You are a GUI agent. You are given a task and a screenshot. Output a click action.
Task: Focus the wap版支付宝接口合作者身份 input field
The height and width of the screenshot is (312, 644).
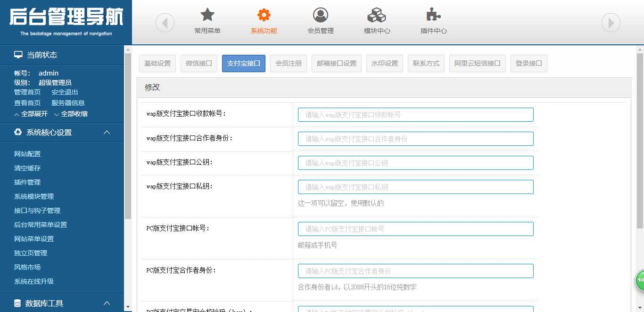pyautogui.click(x=416, y=139)
